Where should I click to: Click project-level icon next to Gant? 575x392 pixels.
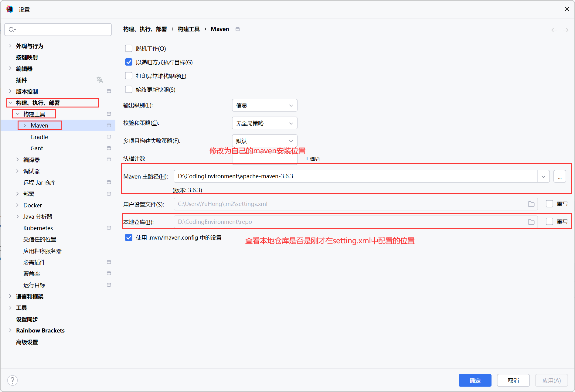click(109, 148)
